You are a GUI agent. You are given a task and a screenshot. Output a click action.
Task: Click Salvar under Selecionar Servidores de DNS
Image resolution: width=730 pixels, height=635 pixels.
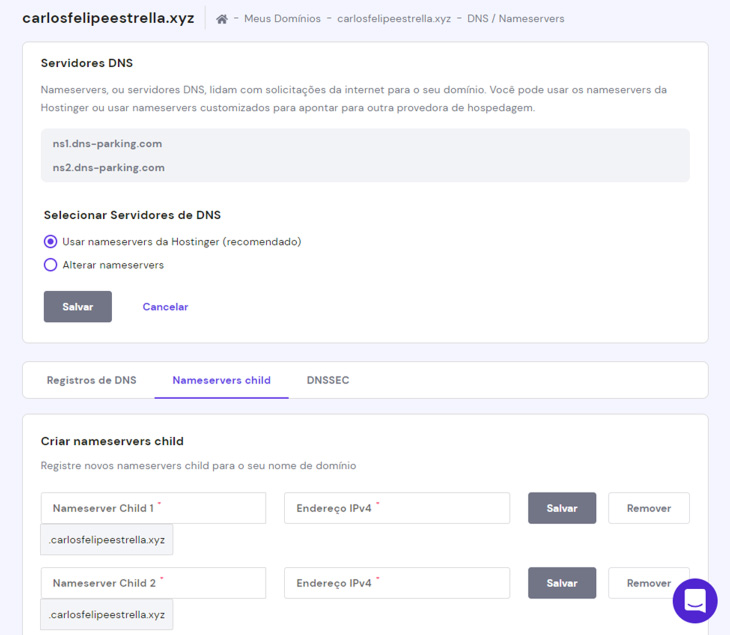(78, 306)
